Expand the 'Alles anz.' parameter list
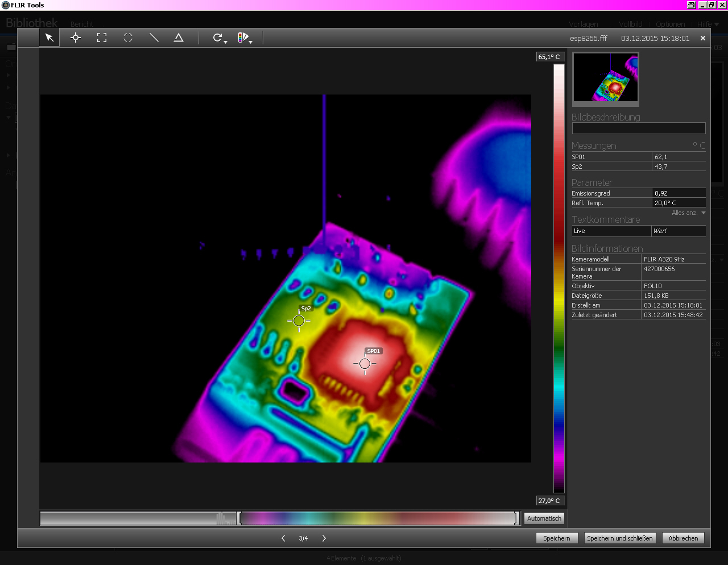 689,213
